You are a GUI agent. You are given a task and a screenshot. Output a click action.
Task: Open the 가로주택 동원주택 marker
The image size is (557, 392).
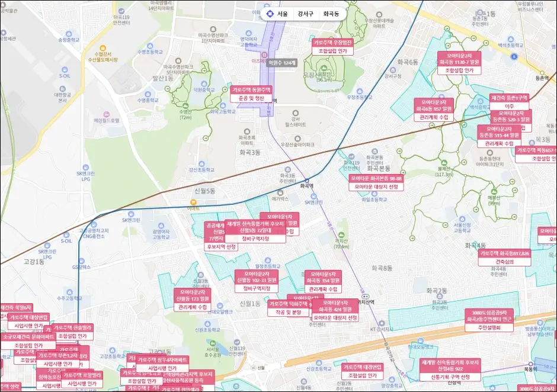click(x=251, y=94)
